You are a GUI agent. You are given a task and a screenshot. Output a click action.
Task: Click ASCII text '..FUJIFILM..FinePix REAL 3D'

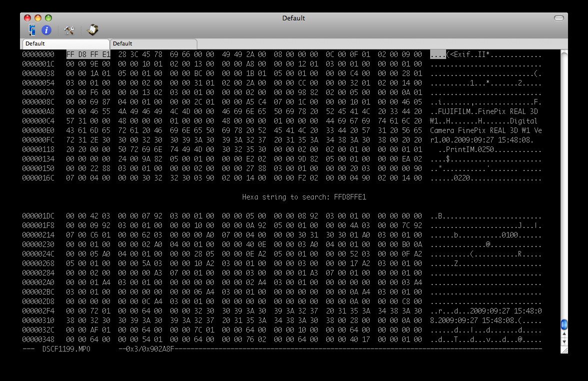point(484,111)
